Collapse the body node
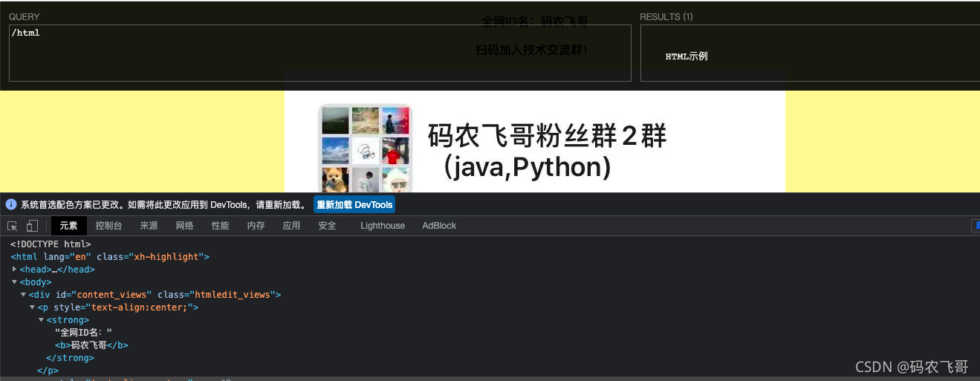980x381 pixels. 15,282
